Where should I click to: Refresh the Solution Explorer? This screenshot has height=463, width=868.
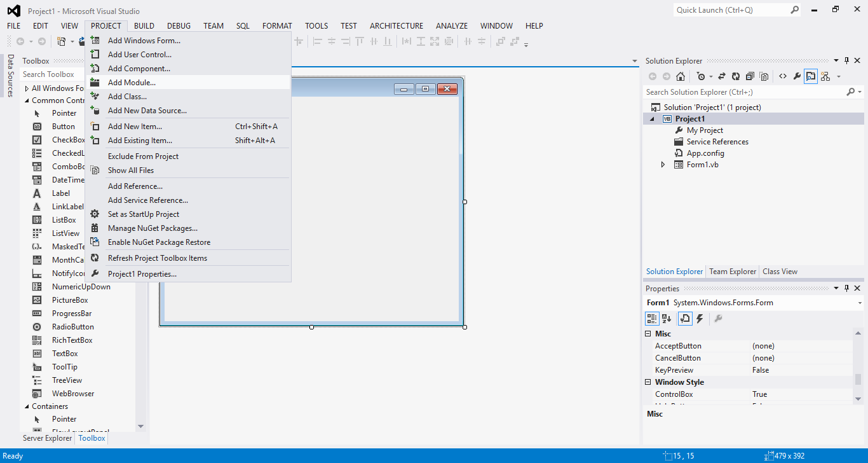click(x=735, y=76)
